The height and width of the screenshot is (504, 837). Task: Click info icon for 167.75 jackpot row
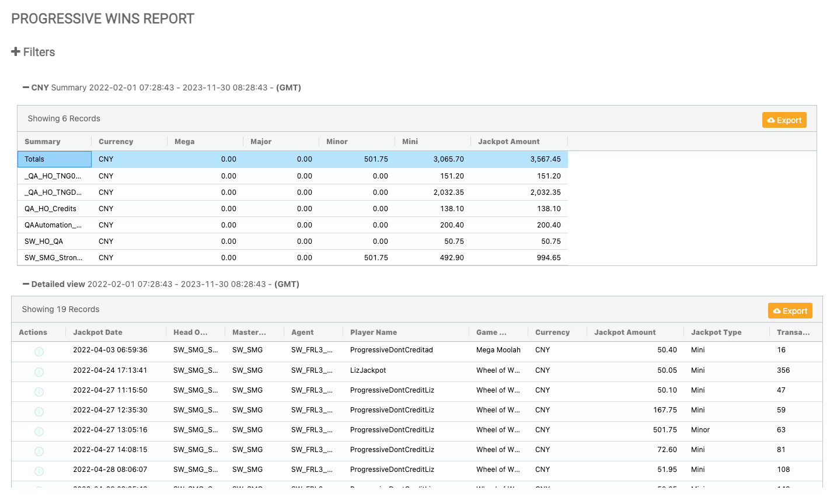[39, 412]
